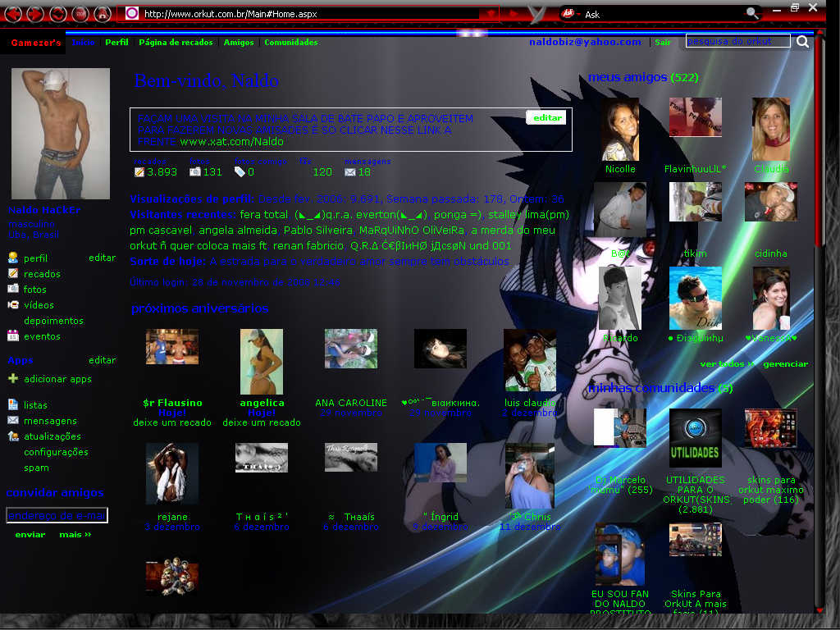Screen dimensions: 840x630
Task: Click editar next to perfil in sidebar
Action: tap(102, 258)
